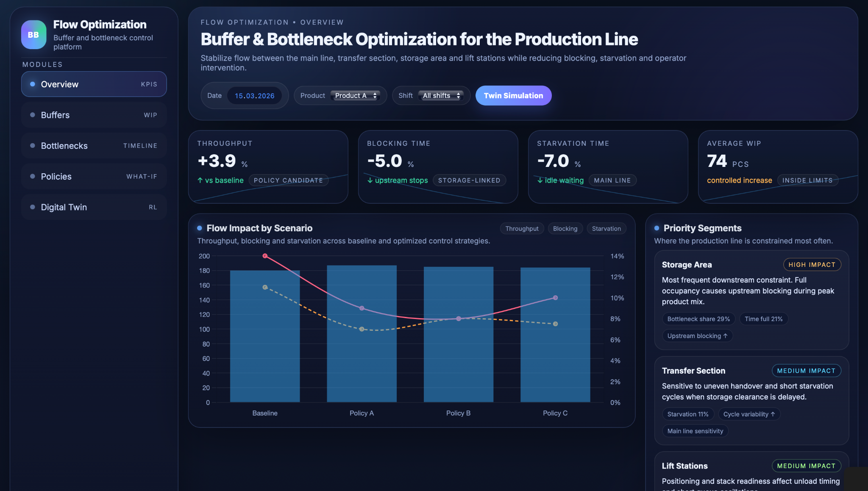Click the throughput up-arrow vs baseline
The image size is (868, 491).
click(x=200, y=180)
